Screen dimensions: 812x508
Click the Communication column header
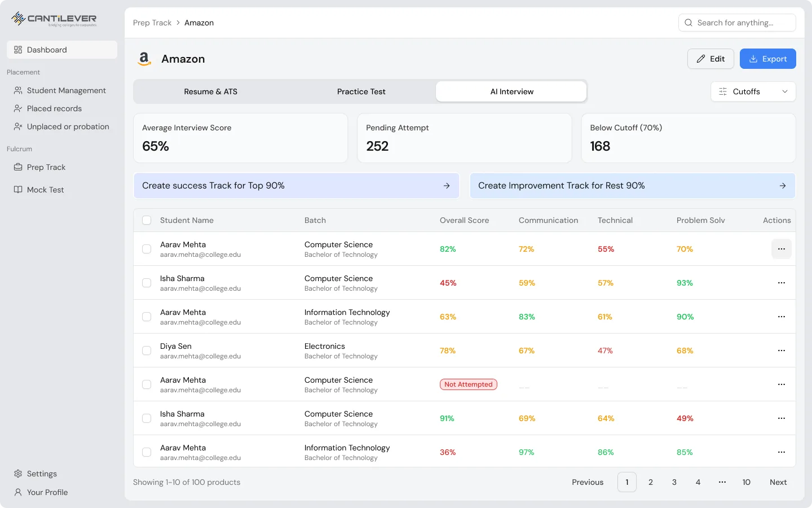[548, 220]
